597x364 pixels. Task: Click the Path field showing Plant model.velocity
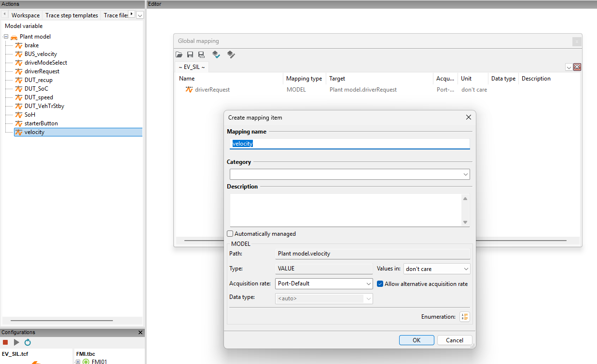pyautogui.click(x=373, y=254)
